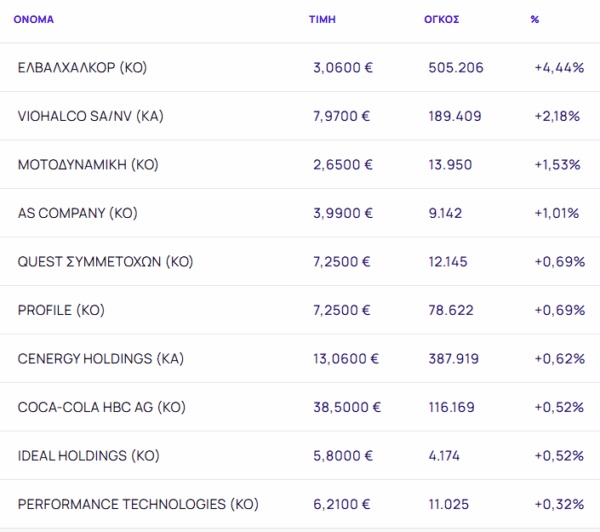This screenshot has height=532, width=600.
Task: Sort by ΤΙΜΗ column header
Action: [322, 19]
